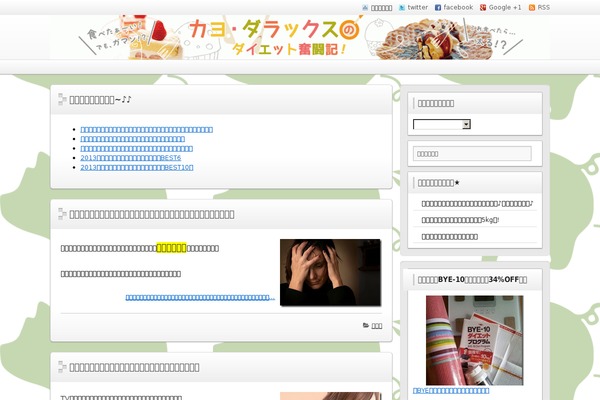Open the second link in the top list
The image size is (600, 400).
(132, 139)
